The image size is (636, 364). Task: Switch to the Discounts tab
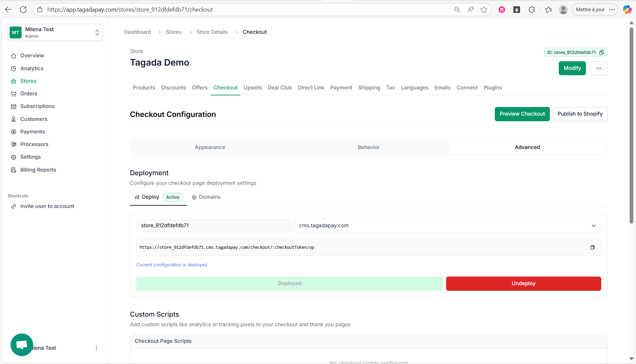pyautogui.click(x=173, y=88)
